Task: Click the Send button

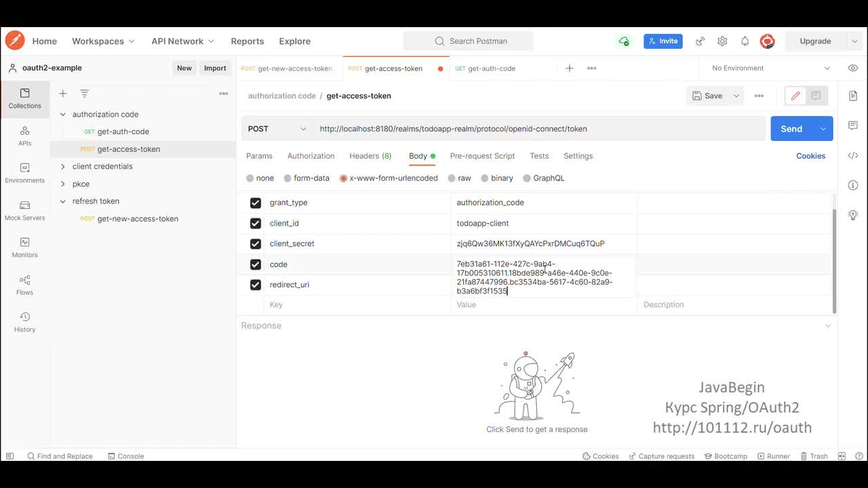Action: point(791,129)
